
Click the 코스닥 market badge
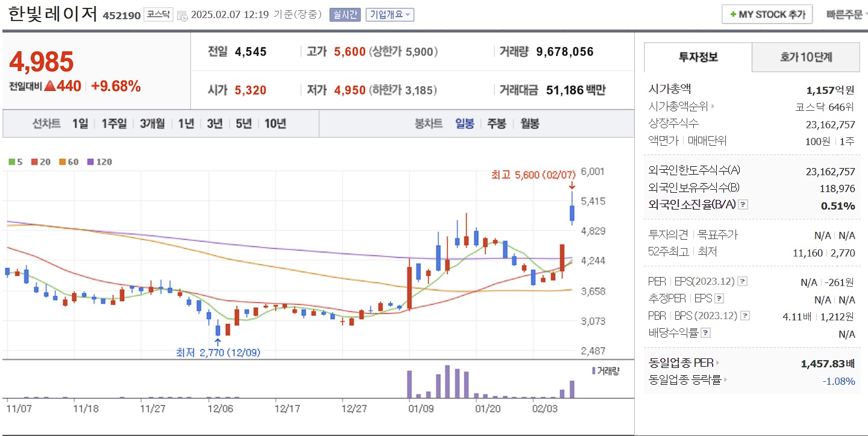click(x=158, y=14)
